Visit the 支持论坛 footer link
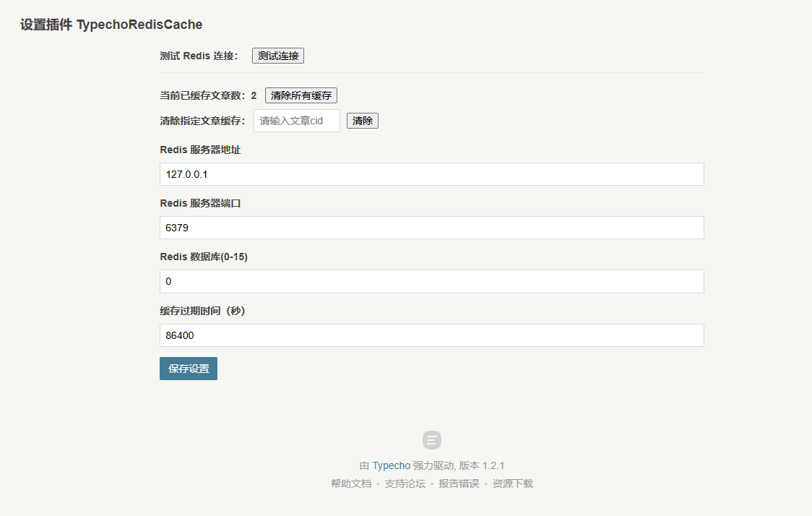Image resolution: width=812 pixels, height=516 pixels. coord(405,483)
